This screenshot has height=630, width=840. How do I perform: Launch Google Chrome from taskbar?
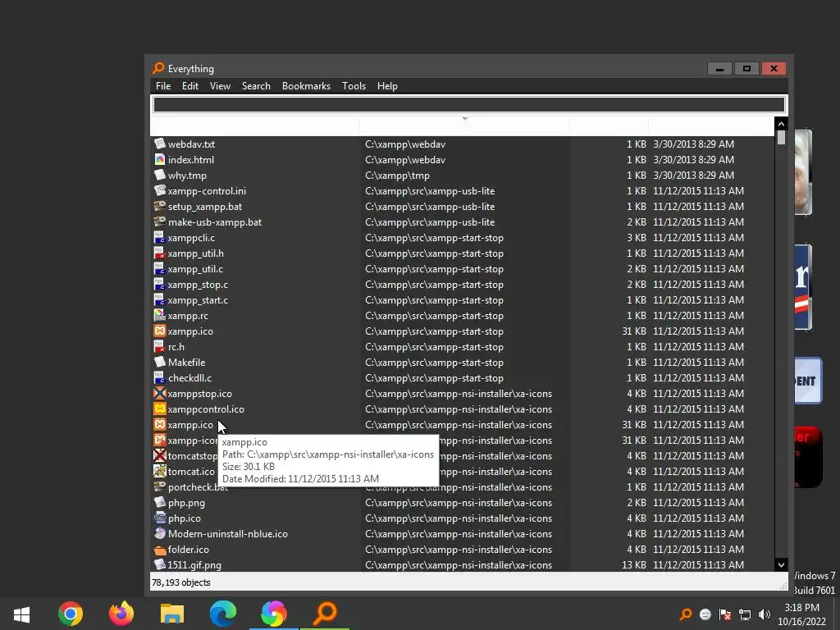71,614
